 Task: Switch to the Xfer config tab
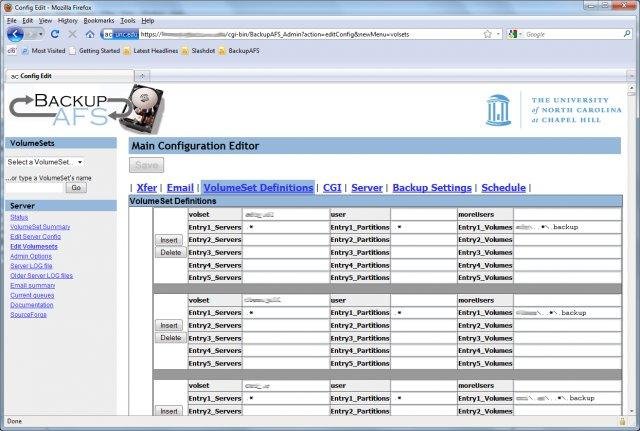click(x=147, y=188)
